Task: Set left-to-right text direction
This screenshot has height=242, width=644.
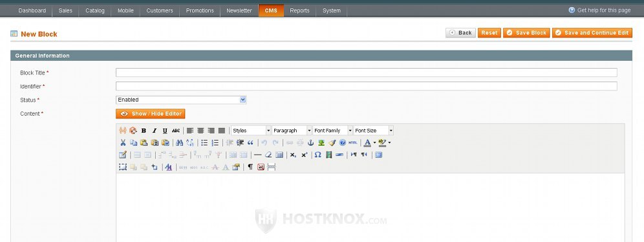Action: pos(354,155)
